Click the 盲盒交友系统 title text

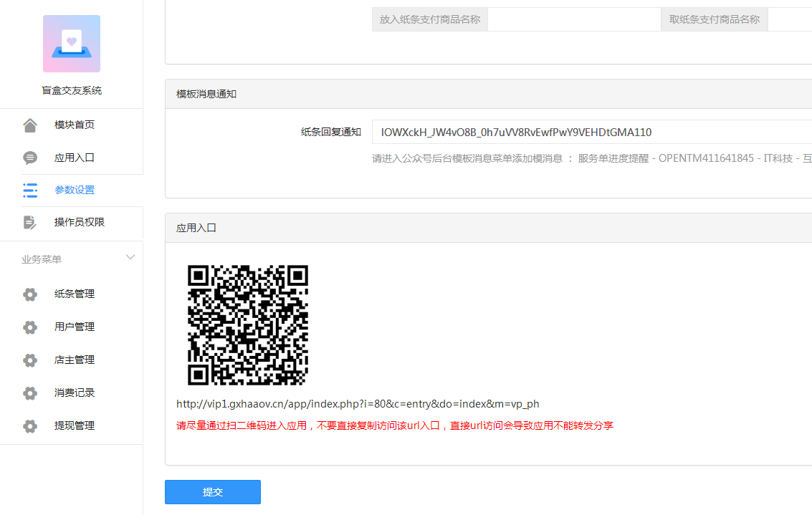(72, 90)
